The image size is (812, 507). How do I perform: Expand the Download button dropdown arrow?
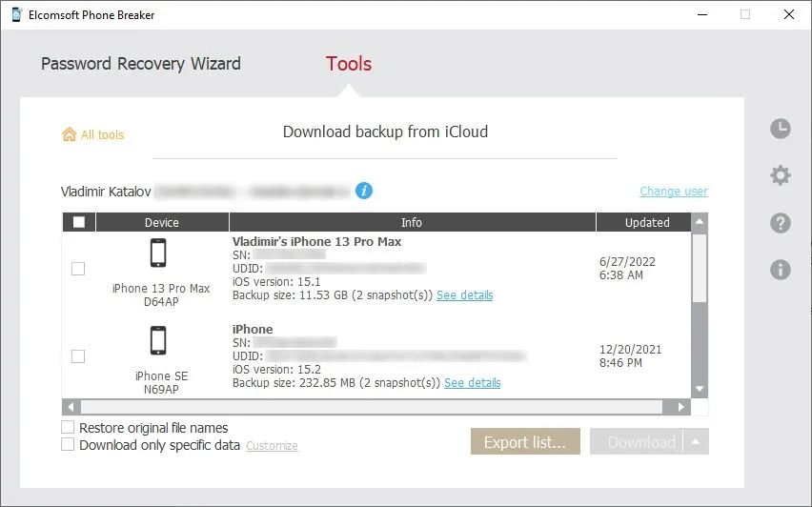(x=696, y=442)
